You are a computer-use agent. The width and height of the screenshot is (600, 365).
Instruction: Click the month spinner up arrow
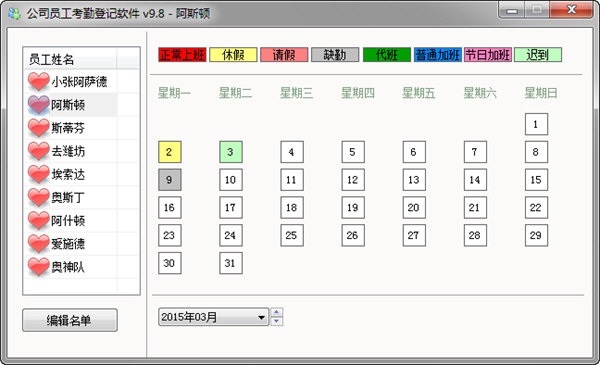click(x=277, y=312)
